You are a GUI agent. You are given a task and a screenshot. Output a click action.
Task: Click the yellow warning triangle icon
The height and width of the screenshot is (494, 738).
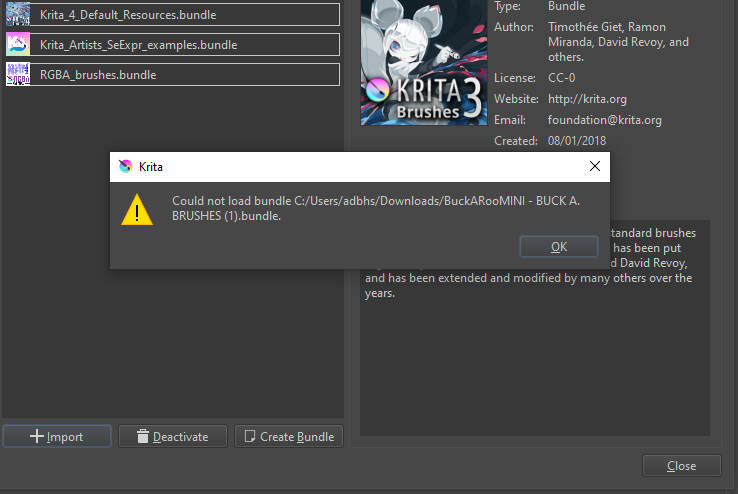[137, 209]
